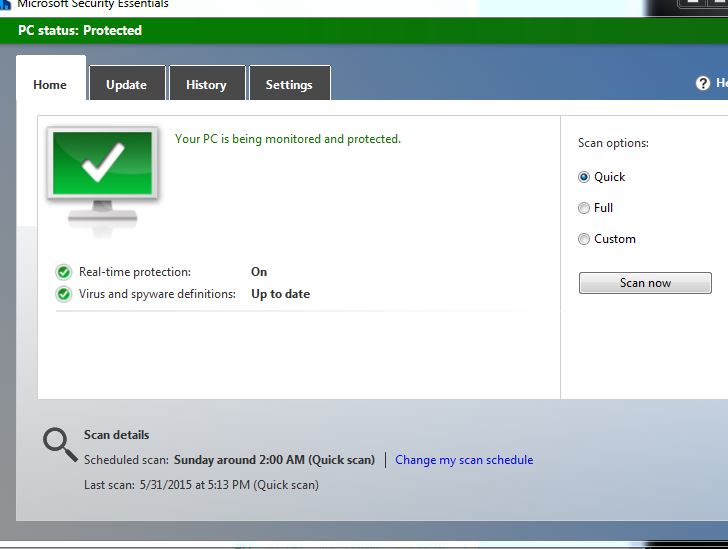Click the 'Real-time protection:' label
The width and height of the screenshot is (728, 549).
[x=135, y=272]
